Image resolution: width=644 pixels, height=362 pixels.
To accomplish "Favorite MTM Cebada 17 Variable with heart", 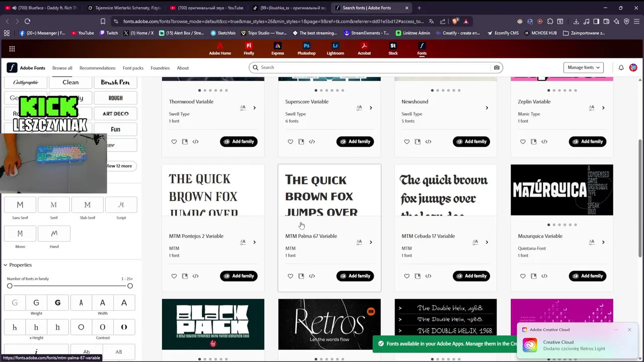I will (407, 276).
